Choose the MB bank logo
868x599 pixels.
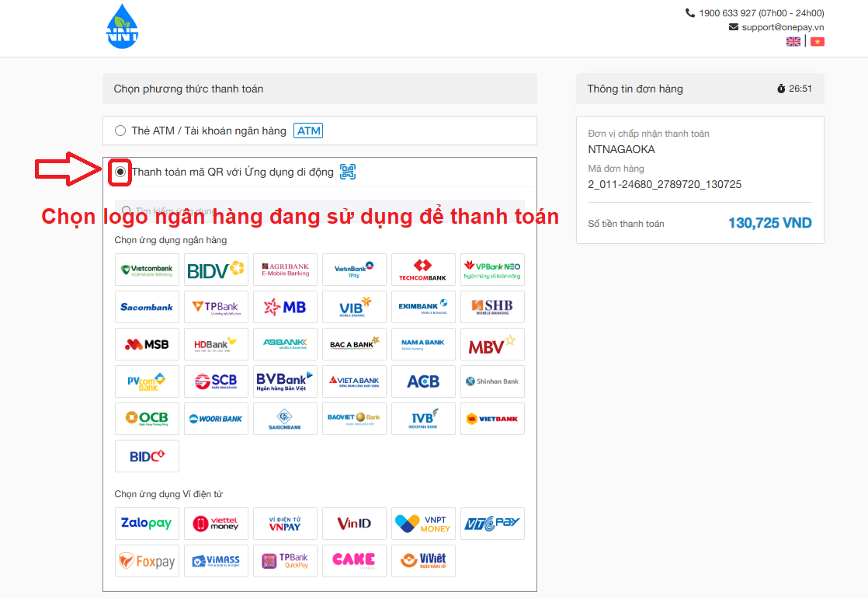(285, 307)
